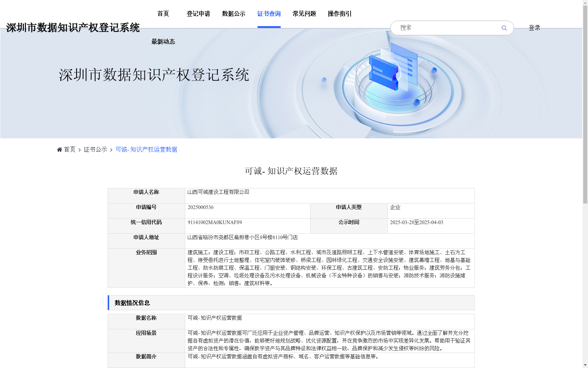Click the 数据情况信息 section header
Image resolution: width=588 pixels, height=368 pixels.
(291, 302)
